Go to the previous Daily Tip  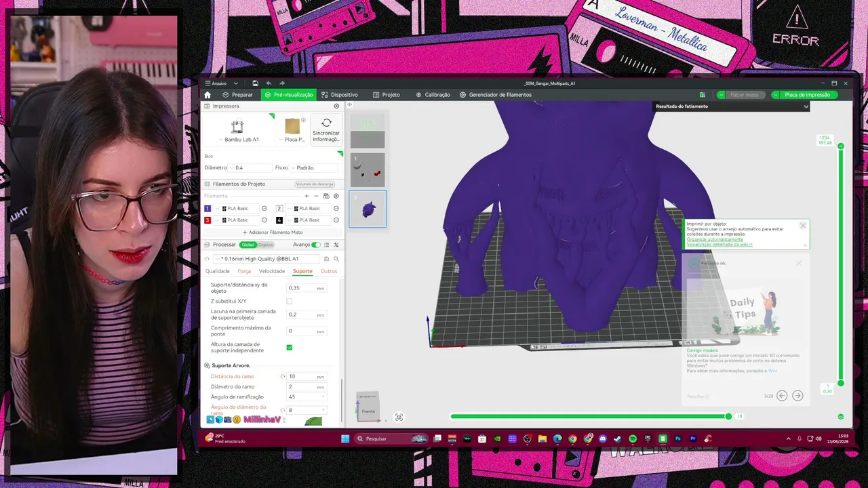(782, 396)
